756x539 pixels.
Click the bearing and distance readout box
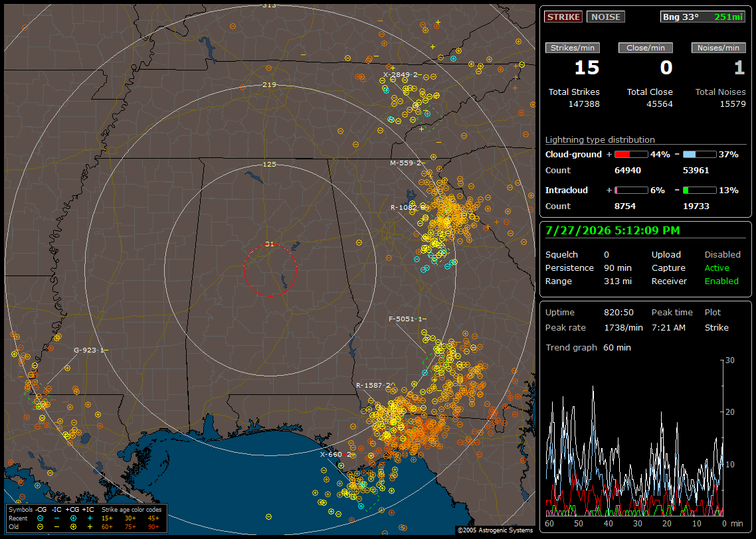pos(703,17)
